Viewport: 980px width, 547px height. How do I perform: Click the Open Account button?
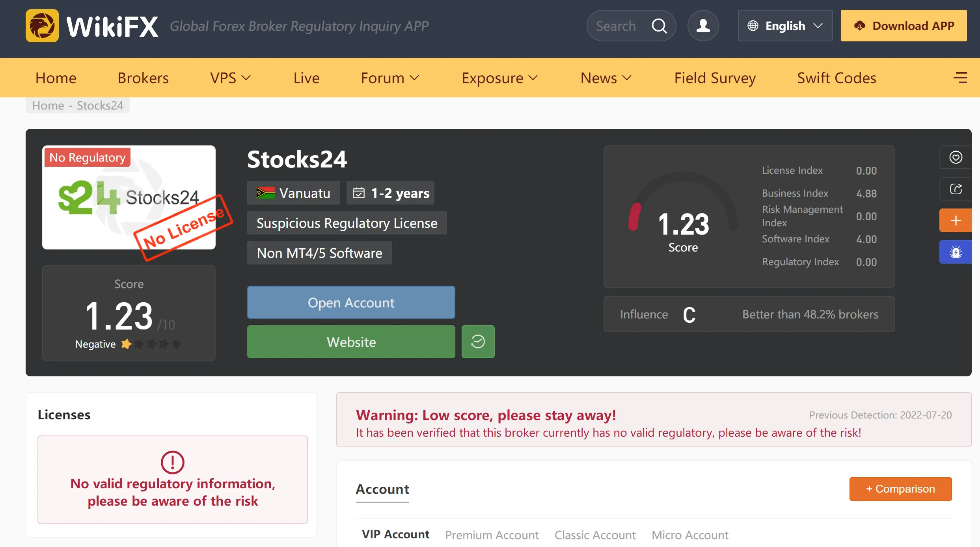351,303
